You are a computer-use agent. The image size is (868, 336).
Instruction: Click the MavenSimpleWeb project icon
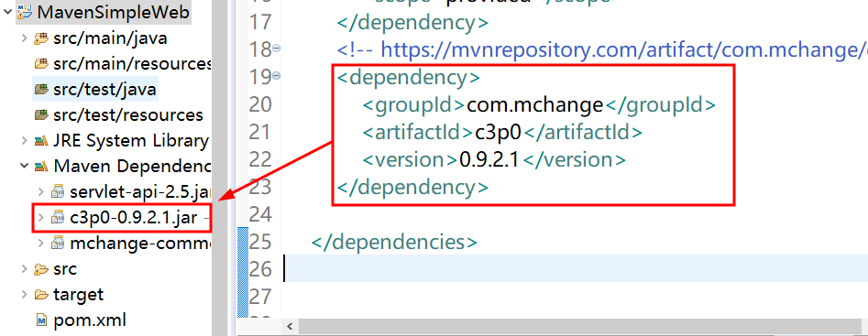pos(25,12)
